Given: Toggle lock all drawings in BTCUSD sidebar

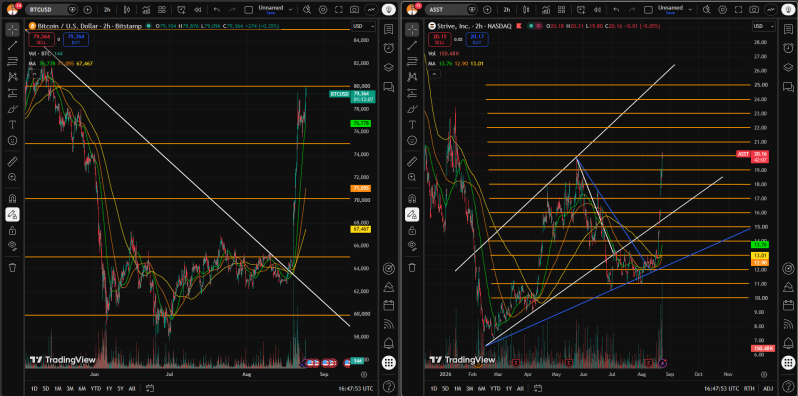Looking at the screenshot, I should tap(12, 231).
